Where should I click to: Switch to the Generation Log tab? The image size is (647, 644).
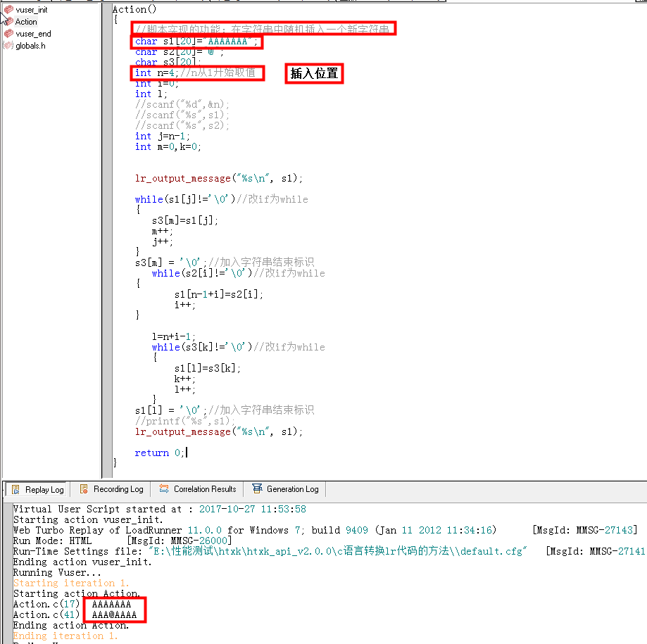286,489
